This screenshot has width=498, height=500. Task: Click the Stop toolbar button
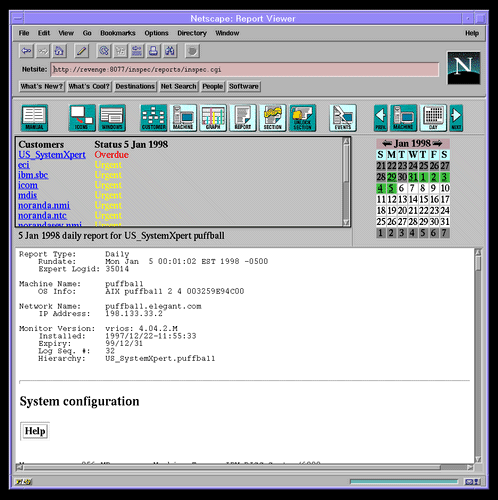192,51
